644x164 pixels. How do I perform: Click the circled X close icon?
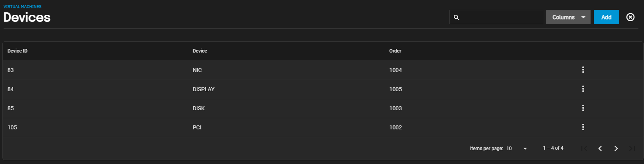[x=630, y=17]
